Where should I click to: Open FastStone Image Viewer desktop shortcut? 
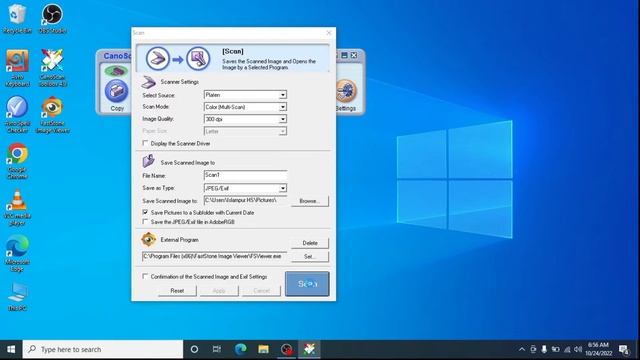(x=52, y=115)
